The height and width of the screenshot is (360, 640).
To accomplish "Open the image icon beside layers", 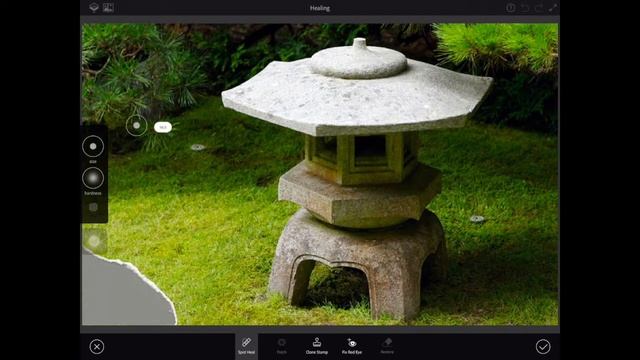I will (108, 8).
